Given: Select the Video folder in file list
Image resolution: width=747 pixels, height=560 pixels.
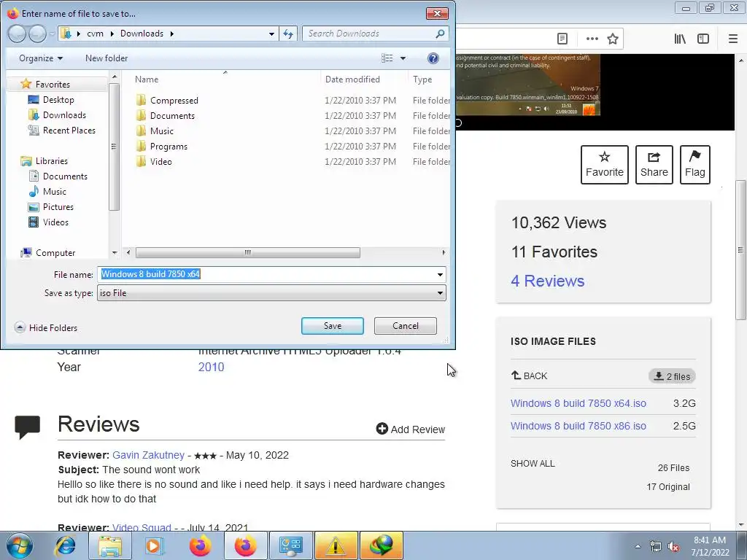Looking at the screenshot, I should [161, 161].
